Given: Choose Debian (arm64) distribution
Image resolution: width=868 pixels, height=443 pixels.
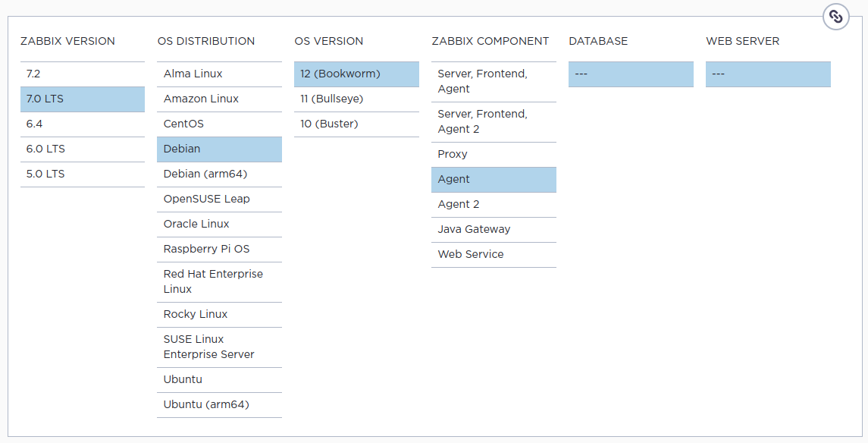Looking at the screenshot, I should [219, 174].
